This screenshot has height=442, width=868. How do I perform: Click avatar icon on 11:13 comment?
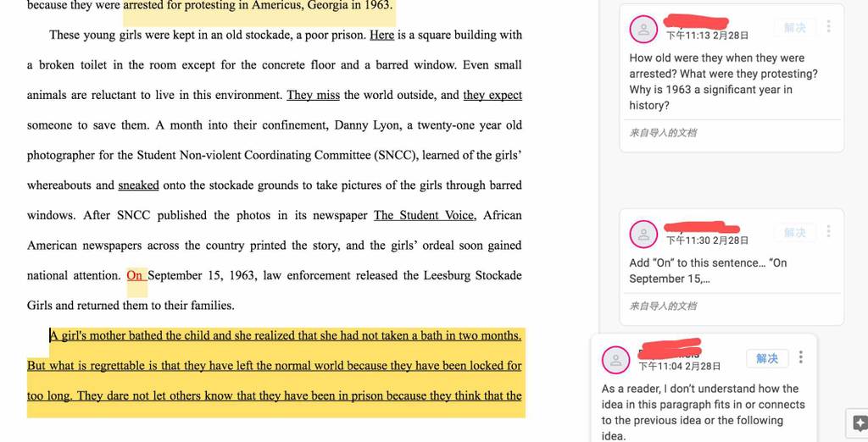coord(644,29)
